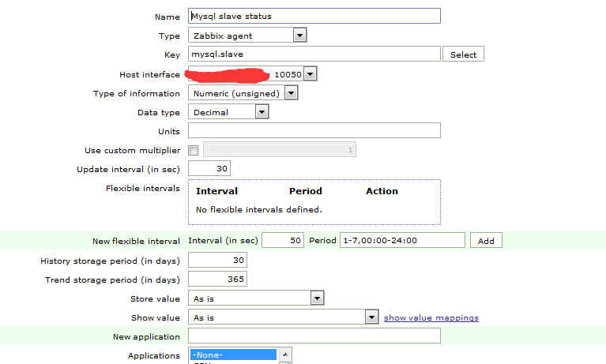
Task: Click the empty Units field
Action: (314, 130)
